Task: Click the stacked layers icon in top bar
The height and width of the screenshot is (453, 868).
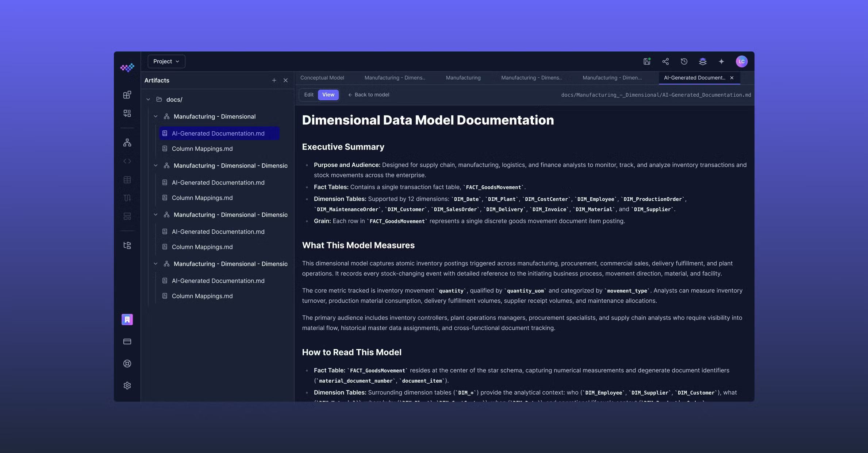Action: point(703,61)
